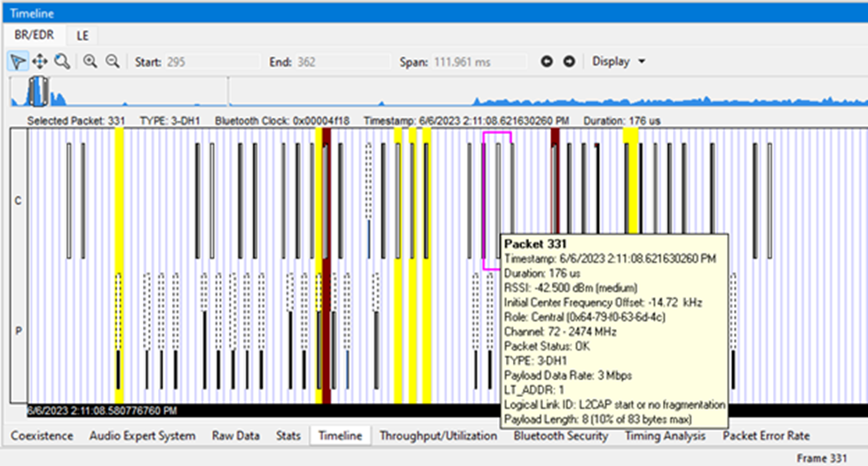Open the Packet Error Rate tab

[766, 436]
